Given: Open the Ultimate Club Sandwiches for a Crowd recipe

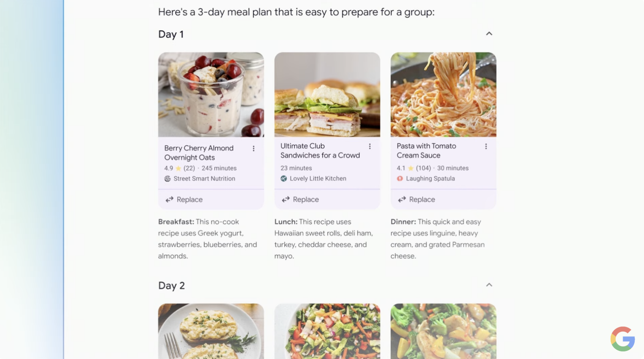Looking at the screenshot, I should click(320, 150).
